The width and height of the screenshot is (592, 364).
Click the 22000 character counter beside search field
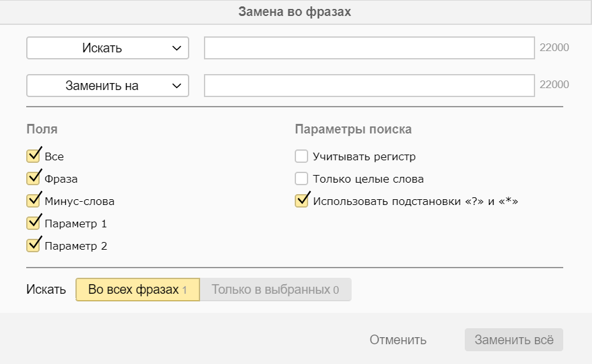pyautogui.click(x=554, y=48)
